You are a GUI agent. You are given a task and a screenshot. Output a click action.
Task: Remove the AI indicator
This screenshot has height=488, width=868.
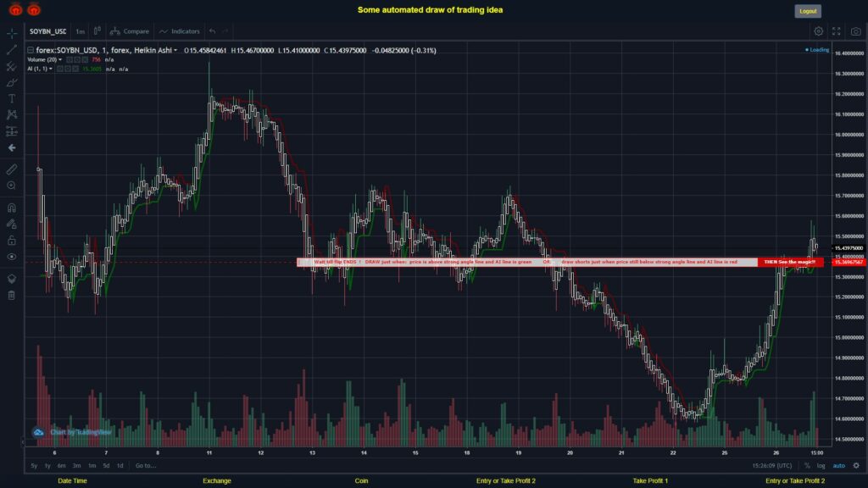[x=75, y=69]
